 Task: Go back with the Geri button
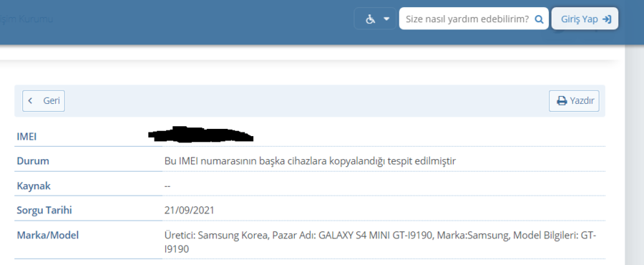[44, 101]
